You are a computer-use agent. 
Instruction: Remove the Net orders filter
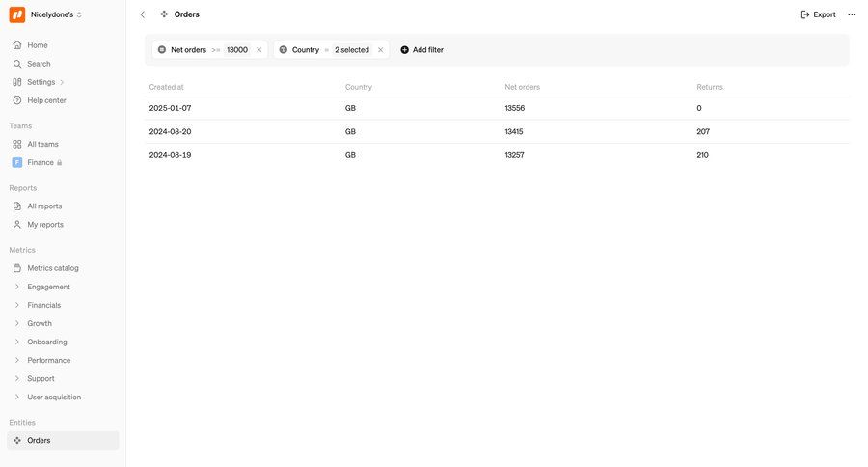coord(258,50)
